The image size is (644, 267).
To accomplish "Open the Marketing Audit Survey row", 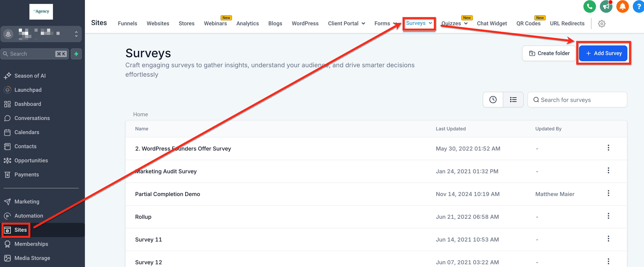I will pyautogui.click(x=166, y=172).
